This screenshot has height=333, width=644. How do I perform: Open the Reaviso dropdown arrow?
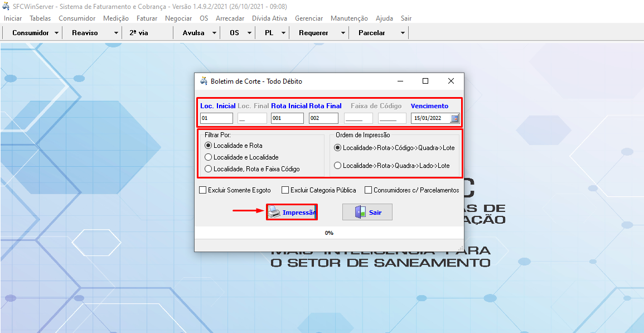pyautogui.click(x=116, y=33)
